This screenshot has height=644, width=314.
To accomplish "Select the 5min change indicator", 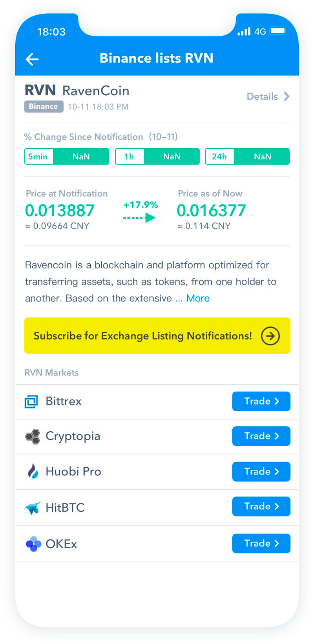I will [x=66, y=157].
